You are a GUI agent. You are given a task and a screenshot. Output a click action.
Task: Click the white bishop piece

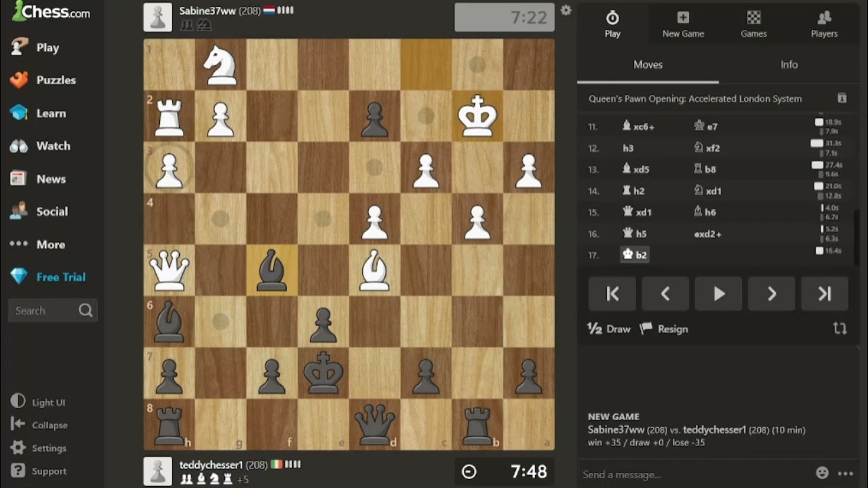tap(374, 270)
